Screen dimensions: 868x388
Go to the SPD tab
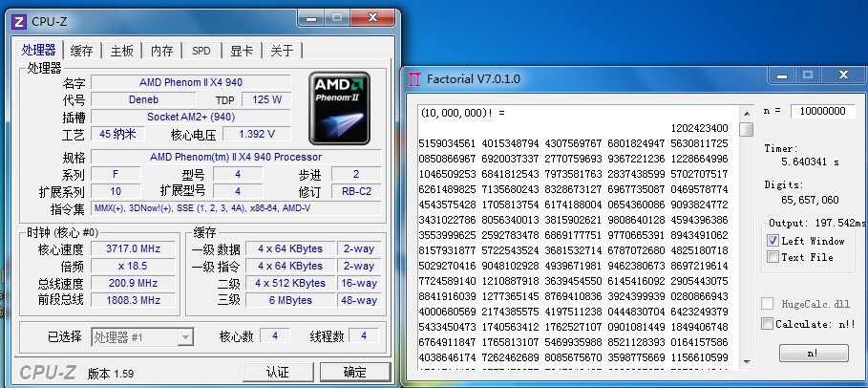(x=201, y=51)
